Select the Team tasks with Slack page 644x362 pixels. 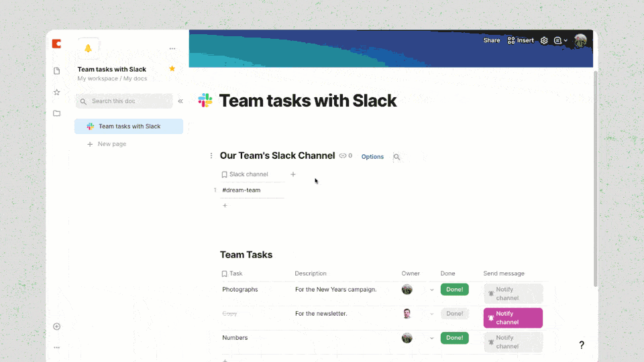tap(129, 127)
